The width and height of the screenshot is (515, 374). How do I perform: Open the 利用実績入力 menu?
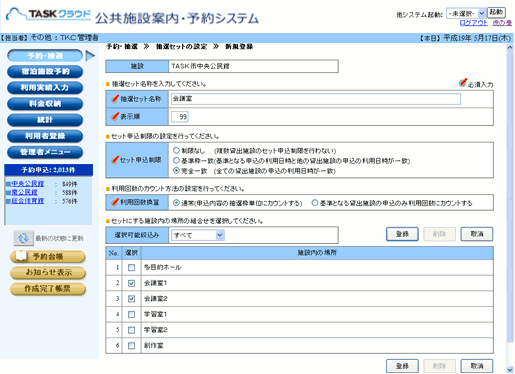click(x=45, y=88)
